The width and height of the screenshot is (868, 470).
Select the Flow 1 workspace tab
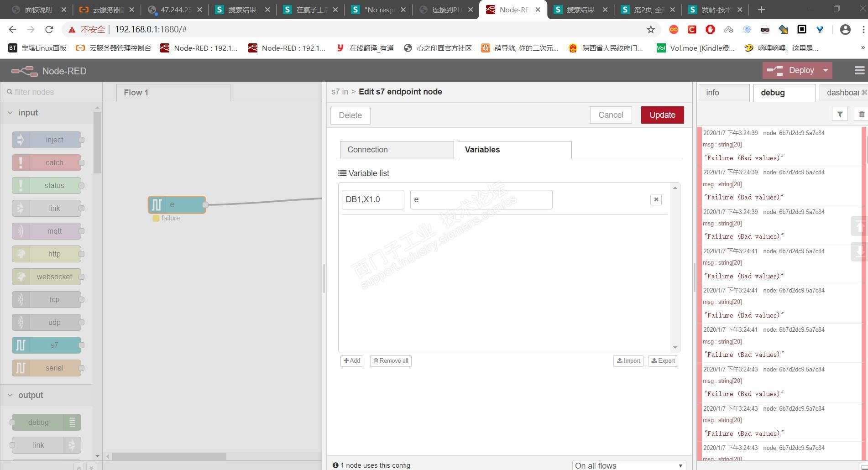point(173,93)
